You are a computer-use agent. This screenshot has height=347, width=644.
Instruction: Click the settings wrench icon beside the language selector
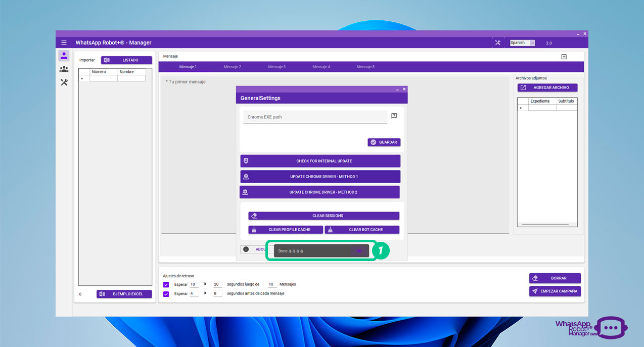click(497, 42)
